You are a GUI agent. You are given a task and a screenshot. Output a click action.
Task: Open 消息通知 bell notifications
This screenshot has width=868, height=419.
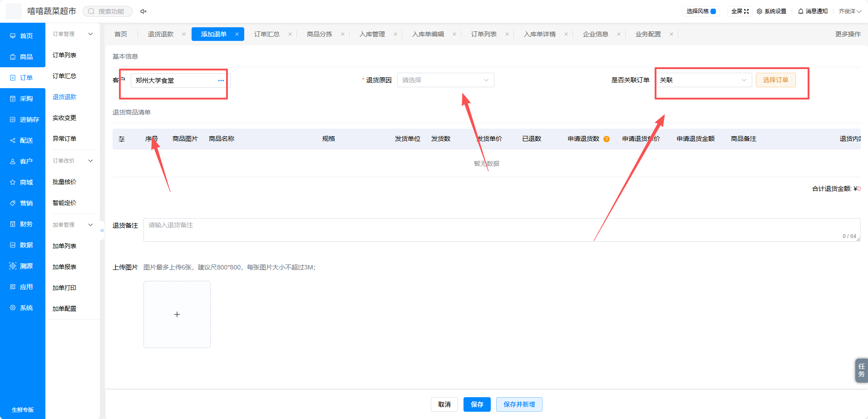[813, 11]
